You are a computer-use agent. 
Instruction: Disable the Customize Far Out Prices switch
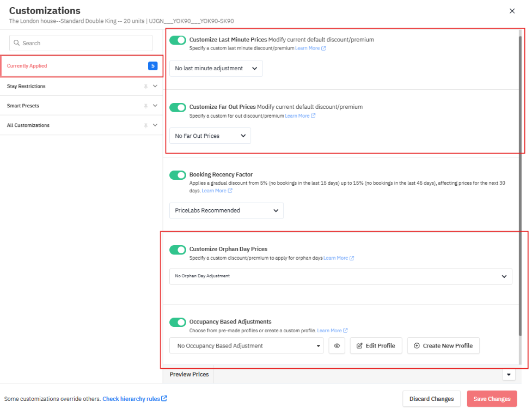[x=178, y=107]
